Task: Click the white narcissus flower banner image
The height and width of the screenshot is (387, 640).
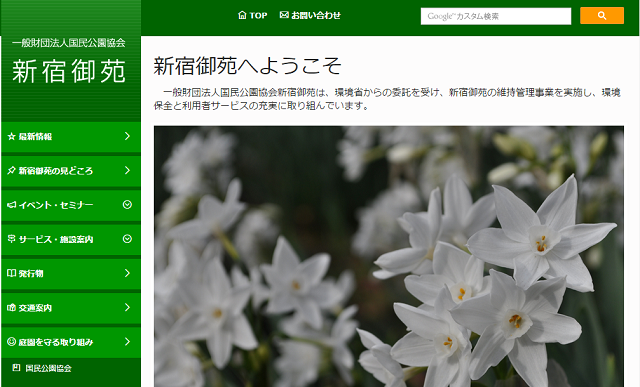Action: pyautogui.click(x=389, y=256)
